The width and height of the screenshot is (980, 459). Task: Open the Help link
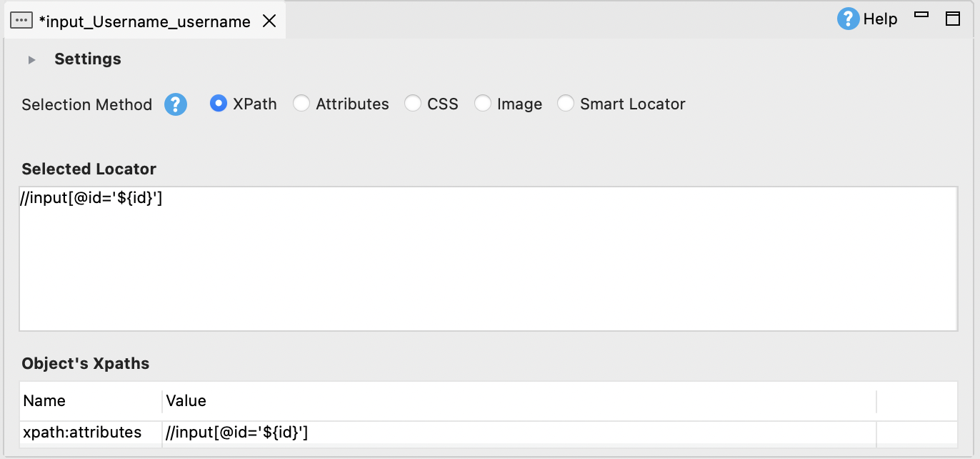click(x=880, y=19)
